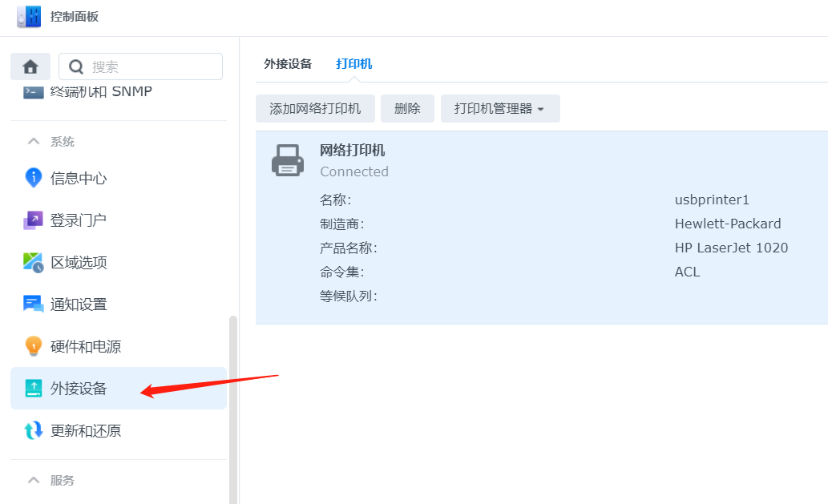
Task: Click the 添加网络打印机 button
Action: click(315, 109)
